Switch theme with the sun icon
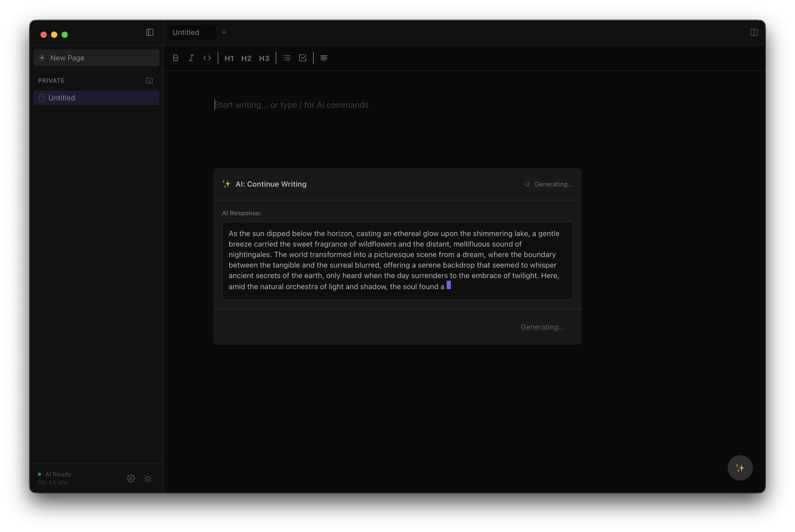Screen dimensions: 795x532 click(147, 478)
